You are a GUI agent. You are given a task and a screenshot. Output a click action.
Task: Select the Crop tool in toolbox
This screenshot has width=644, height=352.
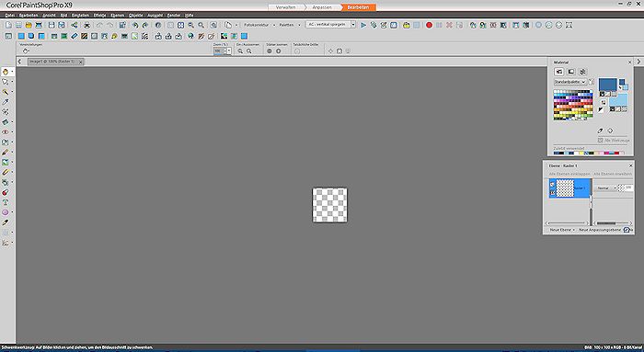tap(6, 112)
